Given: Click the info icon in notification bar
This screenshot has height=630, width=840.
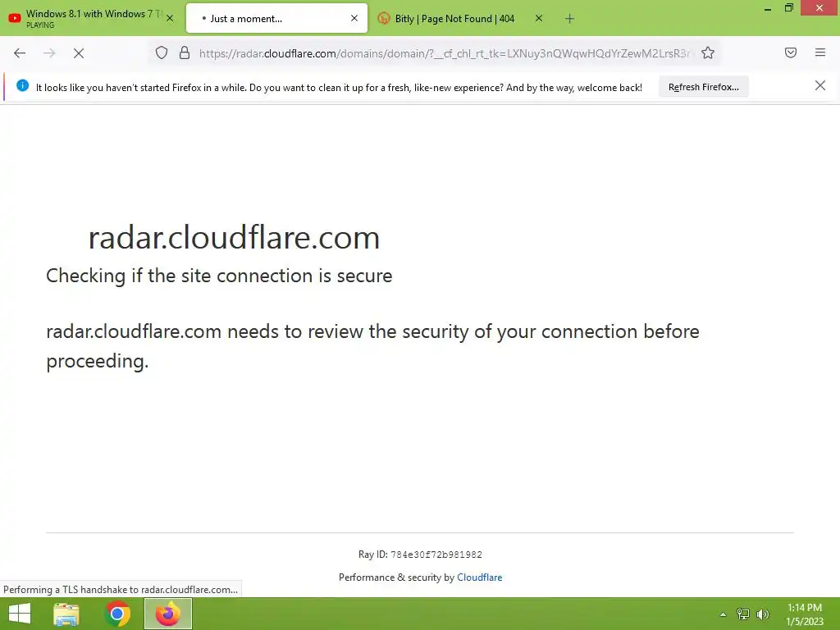Looking at the screenshot, I should (22, 85).
